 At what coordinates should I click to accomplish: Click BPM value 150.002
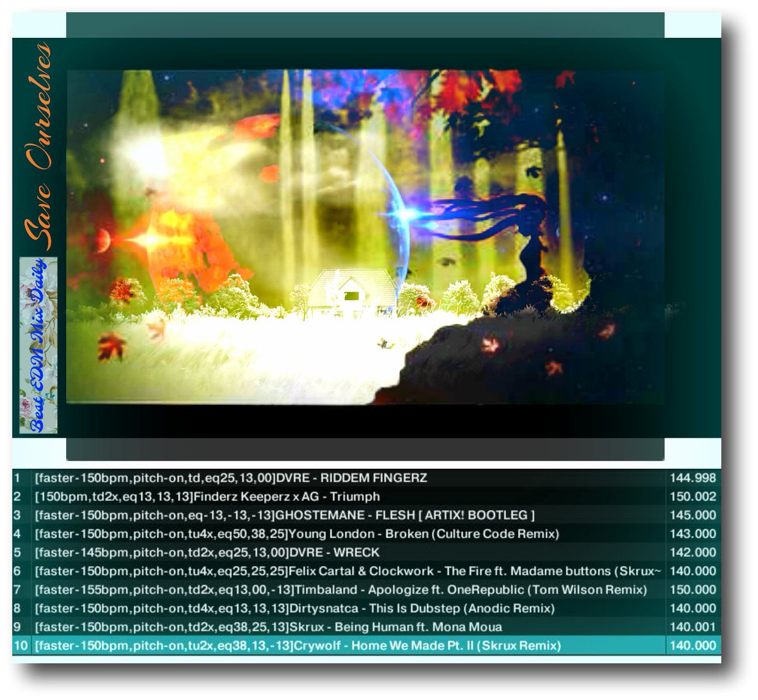[693, 497]
